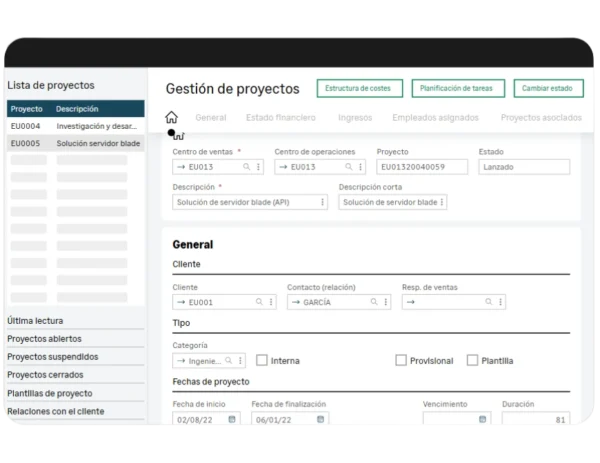The height and width of the screenshot is (463, 600).
Task: Click the Estado Lanzado field
Action: (524, 167)
